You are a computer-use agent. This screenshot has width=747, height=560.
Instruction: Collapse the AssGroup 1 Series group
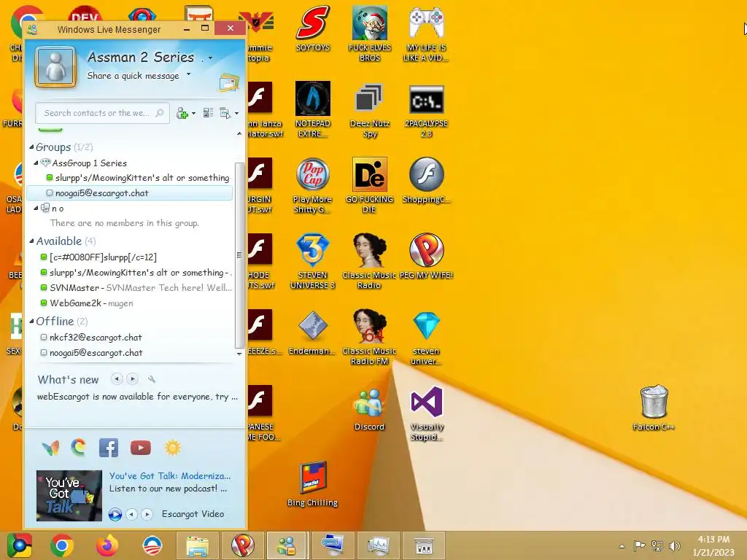coord(36,163)
